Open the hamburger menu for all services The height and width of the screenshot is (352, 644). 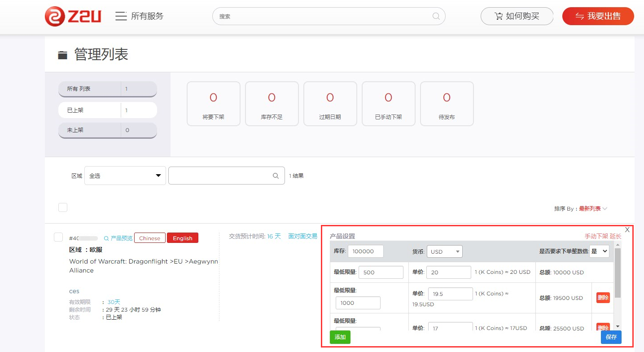coord(121,16)
